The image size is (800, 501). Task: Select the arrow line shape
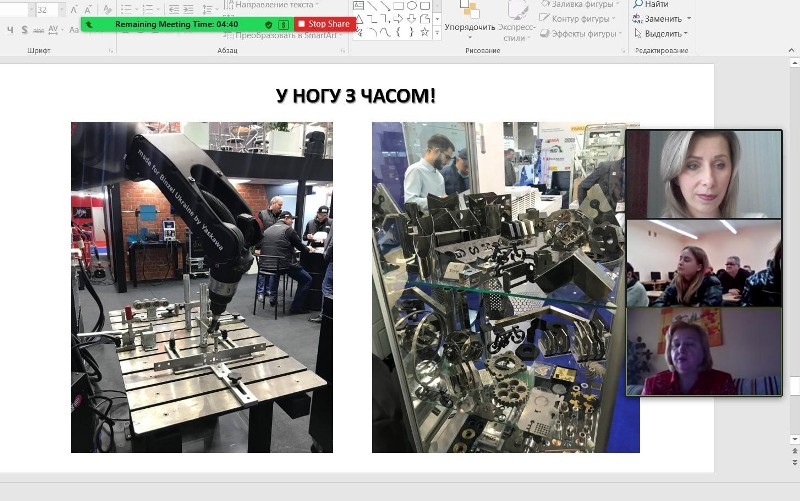385,6
